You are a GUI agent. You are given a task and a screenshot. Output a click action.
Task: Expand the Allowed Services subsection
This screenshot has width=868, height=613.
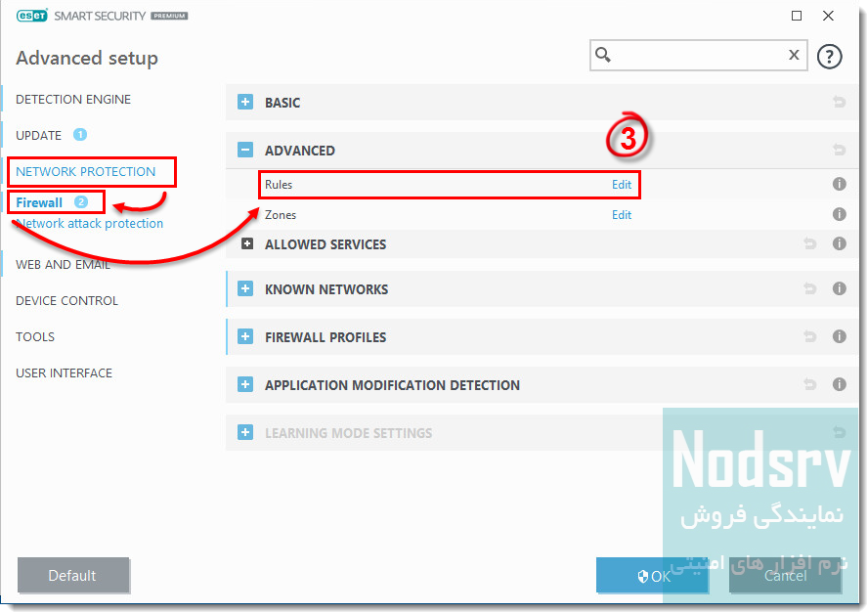[x=247, y=244]
